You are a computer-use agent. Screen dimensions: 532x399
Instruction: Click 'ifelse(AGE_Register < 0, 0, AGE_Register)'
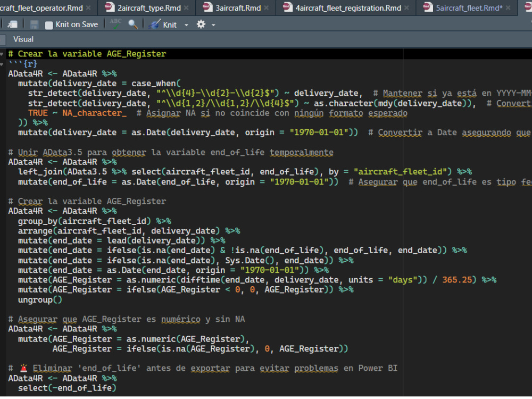pos(228,290)
